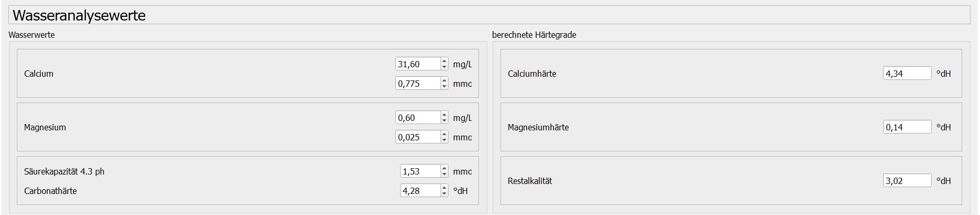Decrease Calcium mg/L with the down arrow
Screen dimensions: 980x215
(x=444, y=67)
